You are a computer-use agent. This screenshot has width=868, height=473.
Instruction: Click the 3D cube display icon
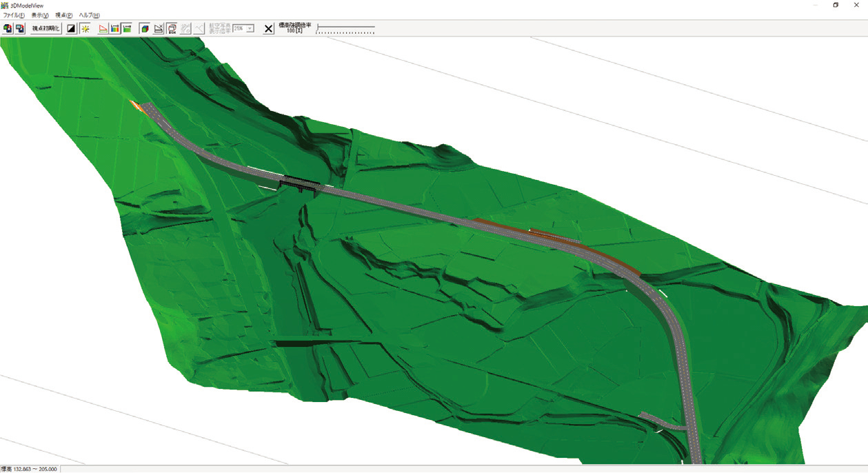click(x=145, y=29)
